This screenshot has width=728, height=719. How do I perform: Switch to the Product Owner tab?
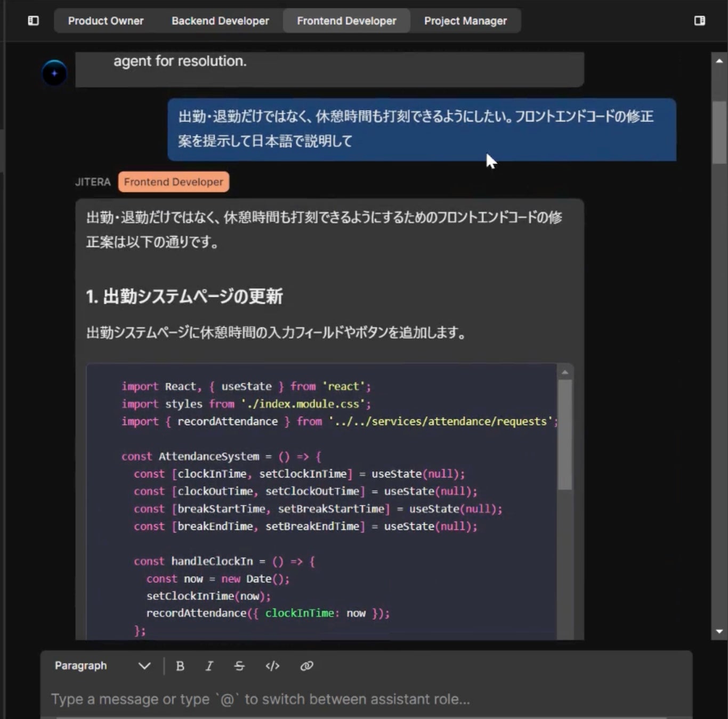point(106,21)
